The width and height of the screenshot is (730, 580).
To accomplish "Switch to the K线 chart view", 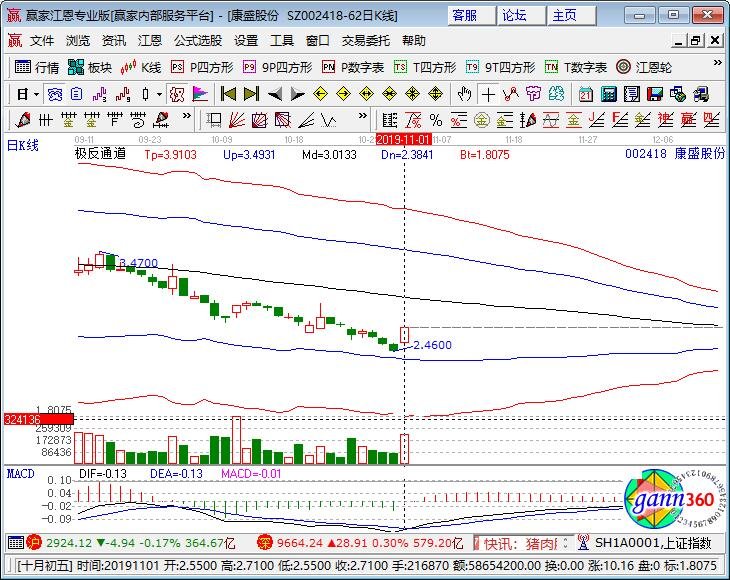I will pyautogui.click(x=140, y=67).
